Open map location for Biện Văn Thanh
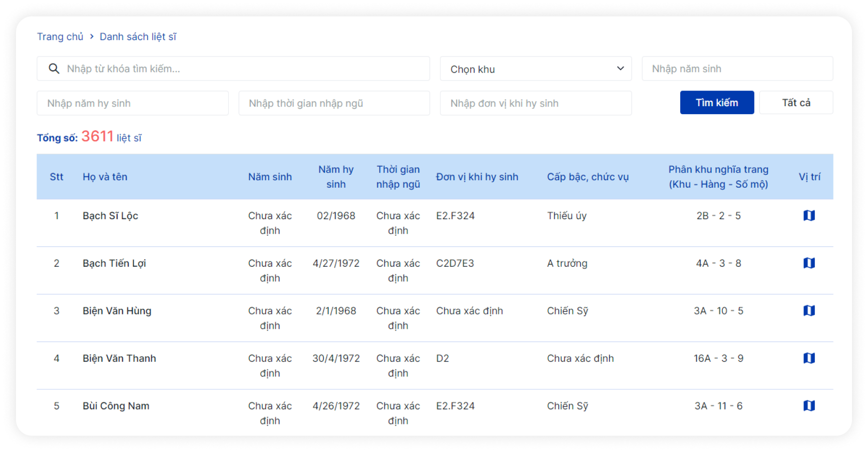The height and width of the screenshot is (452, 868). point(809,358)
